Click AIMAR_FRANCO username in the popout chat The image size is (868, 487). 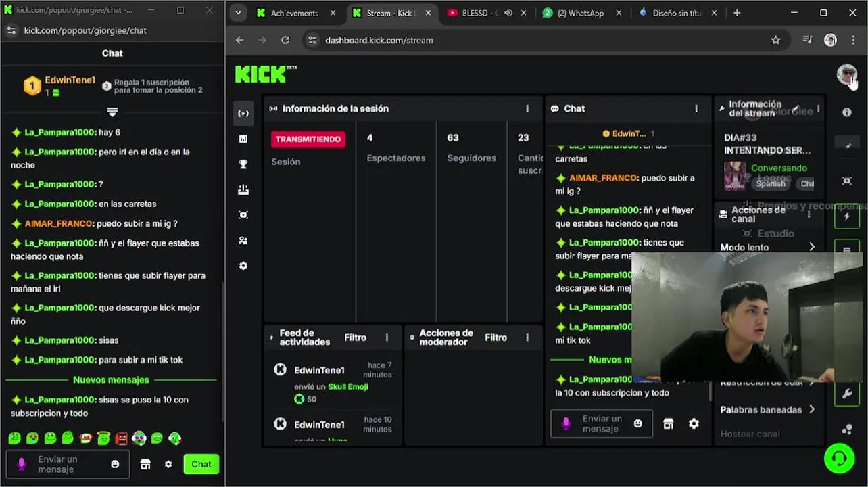58,223
